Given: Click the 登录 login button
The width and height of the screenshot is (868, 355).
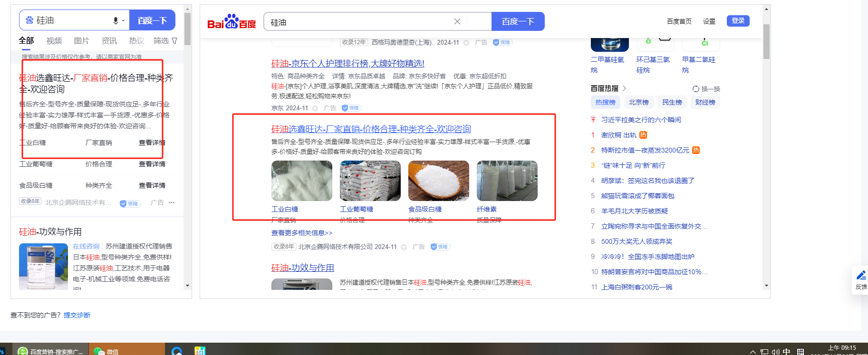Looking at the screenshot, I should coord(738,21).
